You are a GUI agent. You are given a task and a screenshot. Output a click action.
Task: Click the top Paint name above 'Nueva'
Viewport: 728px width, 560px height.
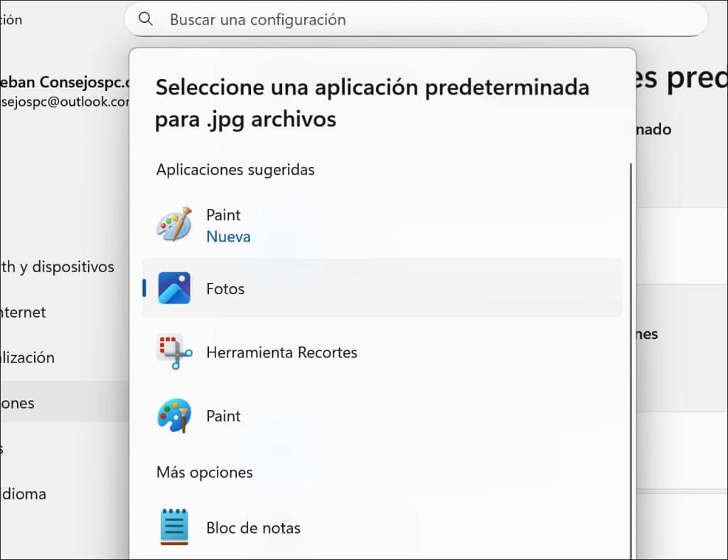point(223,215)
